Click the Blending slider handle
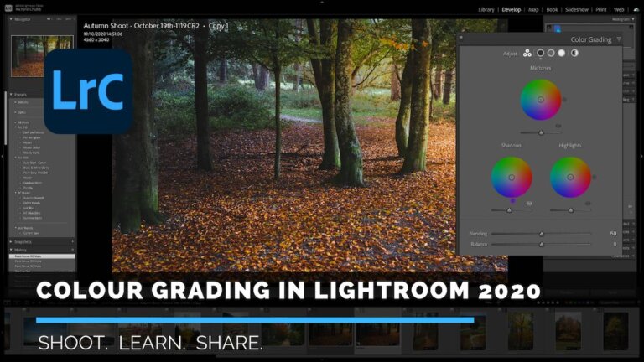 [542, 234]
